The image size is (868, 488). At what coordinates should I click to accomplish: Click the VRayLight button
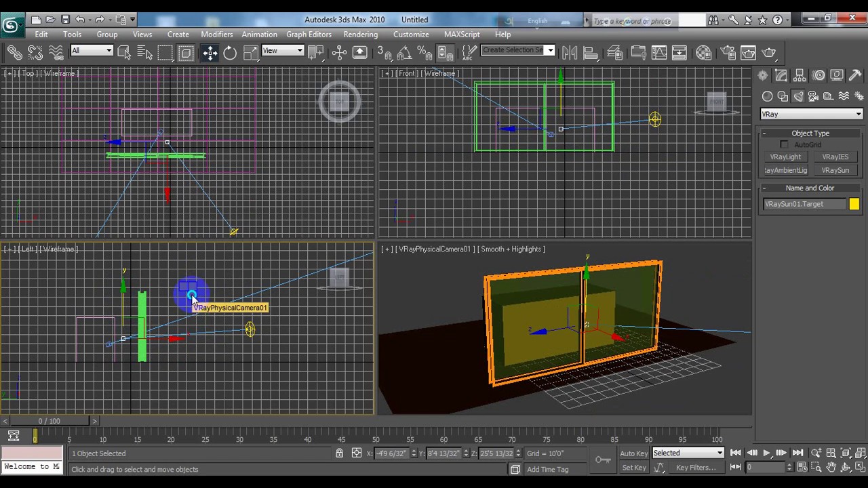coord(785,157)
